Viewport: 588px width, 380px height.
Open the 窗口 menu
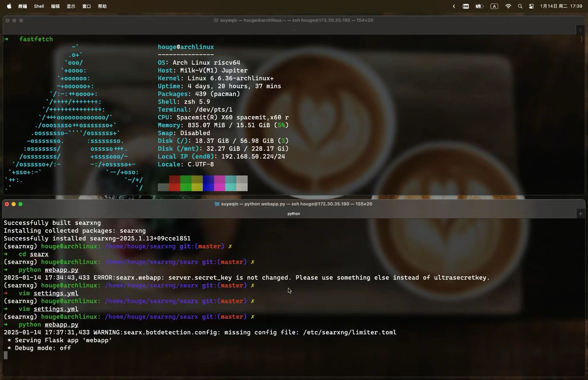pyautogui.click(x=87, y=6)
